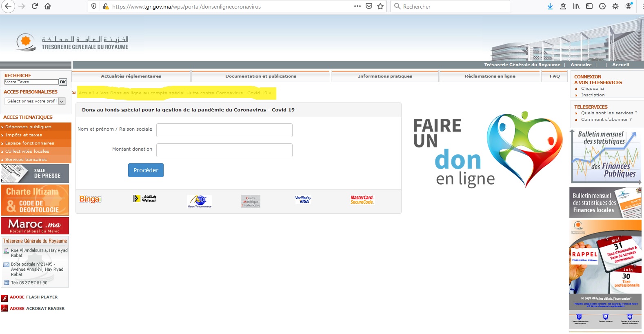The height and width of the screenshot is (334, 644).
Task: Open the 'Actualités réglementaires' menu tab
Action: tap(131, 76)
